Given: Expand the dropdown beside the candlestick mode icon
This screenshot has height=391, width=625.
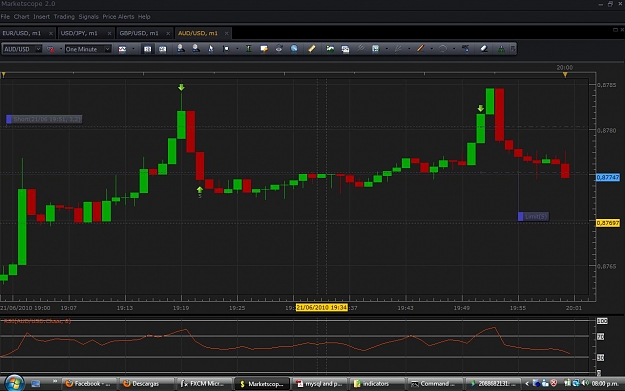Looking at the screenshot, I should (133, 49).
